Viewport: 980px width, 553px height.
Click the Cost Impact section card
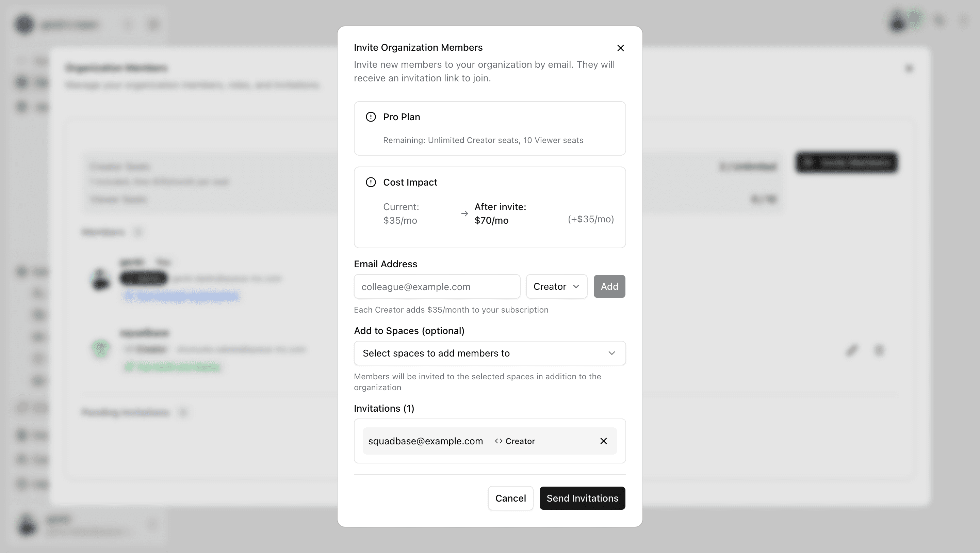point(490,207)
